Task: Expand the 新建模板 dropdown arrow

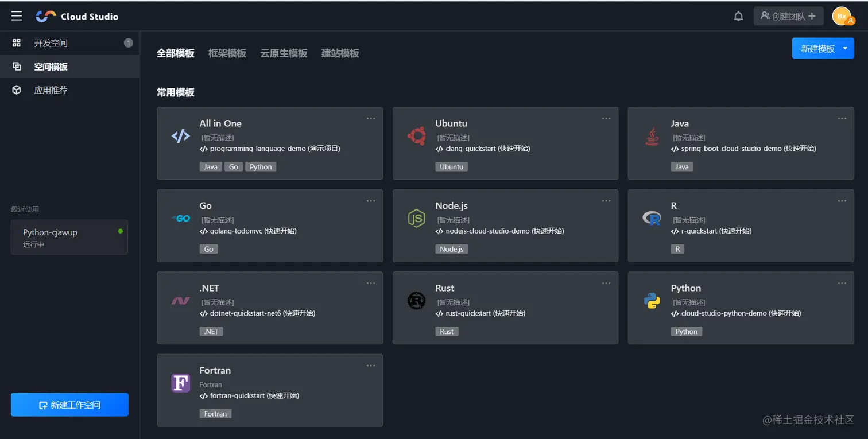Action: 845,49
